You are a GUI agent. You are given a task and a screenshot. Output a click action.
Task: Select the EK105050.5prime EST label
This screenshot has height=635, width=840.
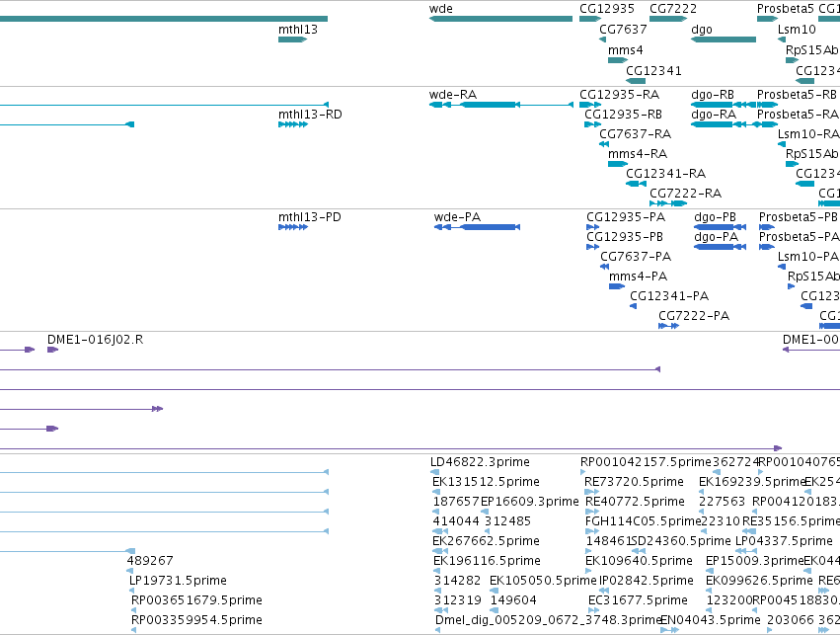[x=543, y=581]
